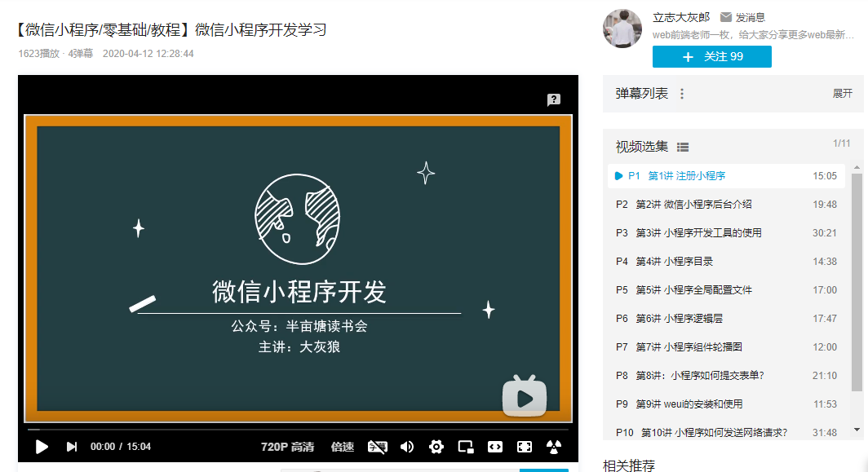The image size is (868, 472).
Task: Enter fullscreen mode icon
Action: pyautogui.click(x=525, y=447)
